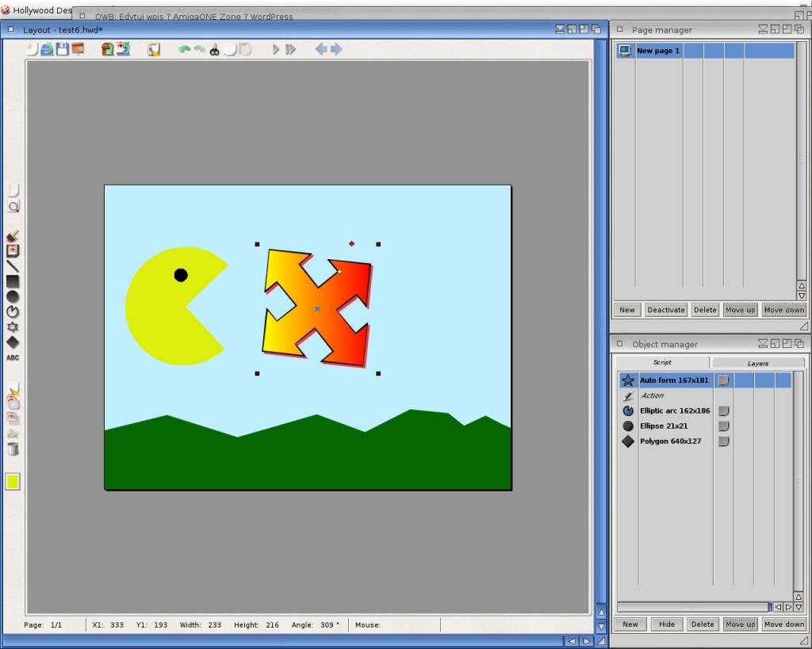Select the Elliptic arc pie tool
This screenshot has width=812, height=649.
pyautogui.click(x=13, y=311)
